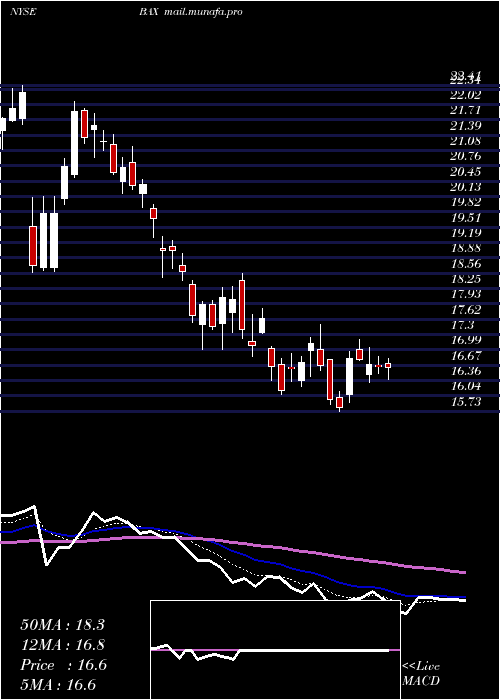Select the 21.71 price level label
The image size is (500, 700).
[465, 110]
